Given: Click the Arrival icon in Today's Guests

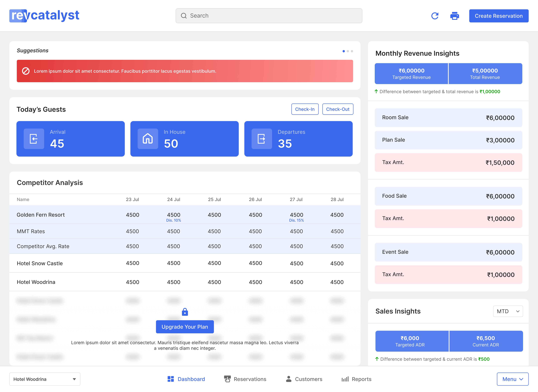Looking at the screenshot, I should [34, 139].
